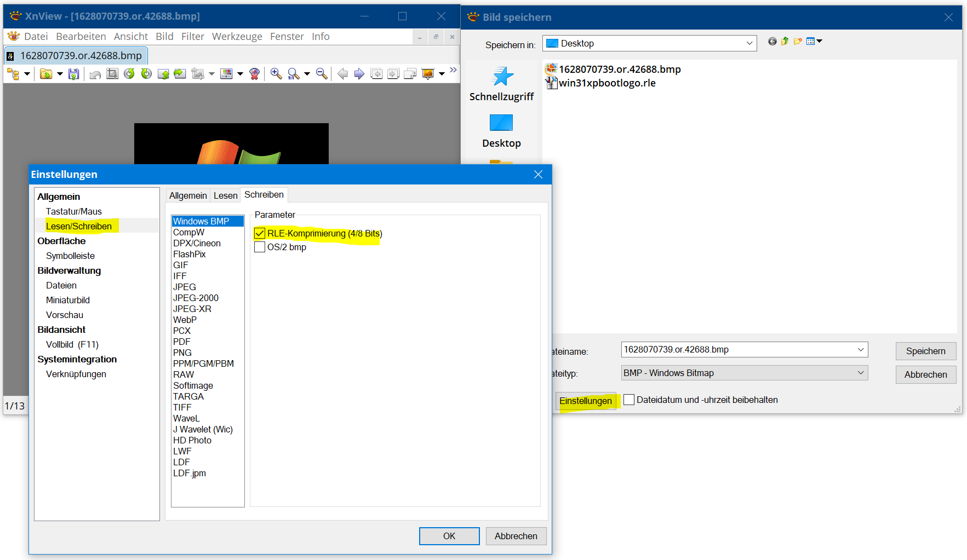
Task: Disable the RLE-Komprimierung checkbox
Action: coord(260,234)
